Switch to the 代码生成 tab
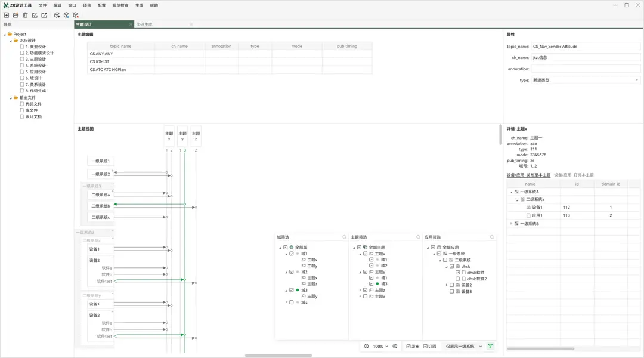This screenshot has height=358, width=644. (144, 24)
